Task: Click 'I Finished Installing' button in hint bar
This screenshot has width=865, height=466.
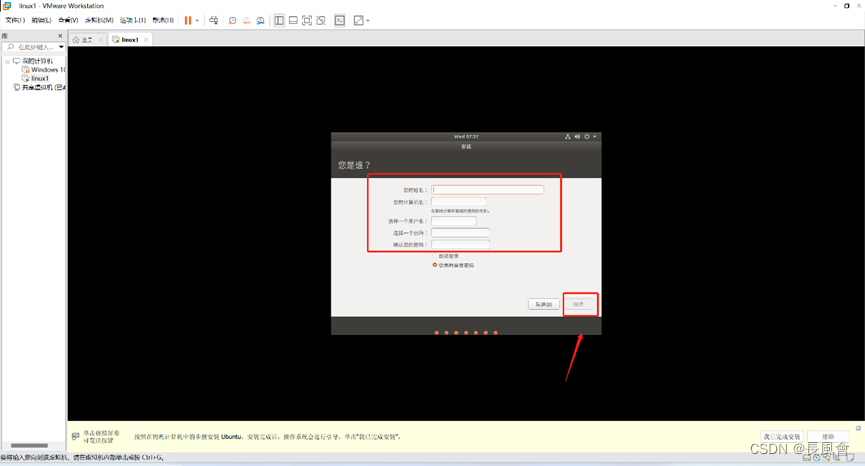Action: (782, 437)
